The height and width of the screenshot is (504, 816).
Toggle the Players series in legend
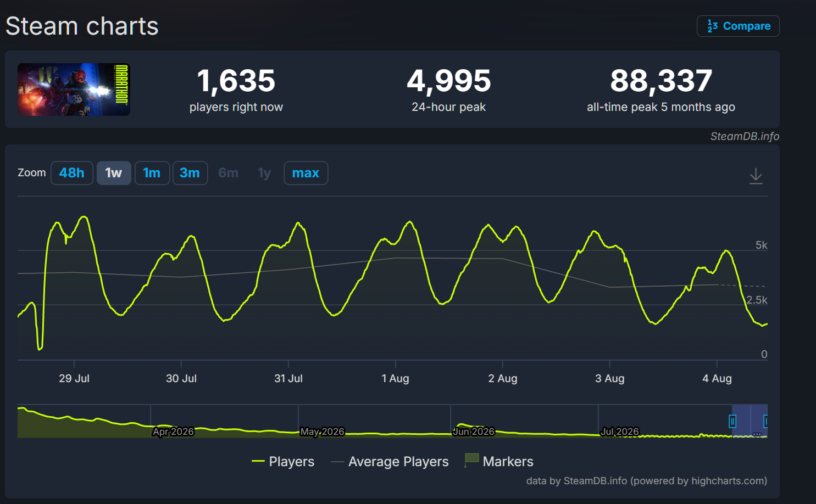pos(283,462)
